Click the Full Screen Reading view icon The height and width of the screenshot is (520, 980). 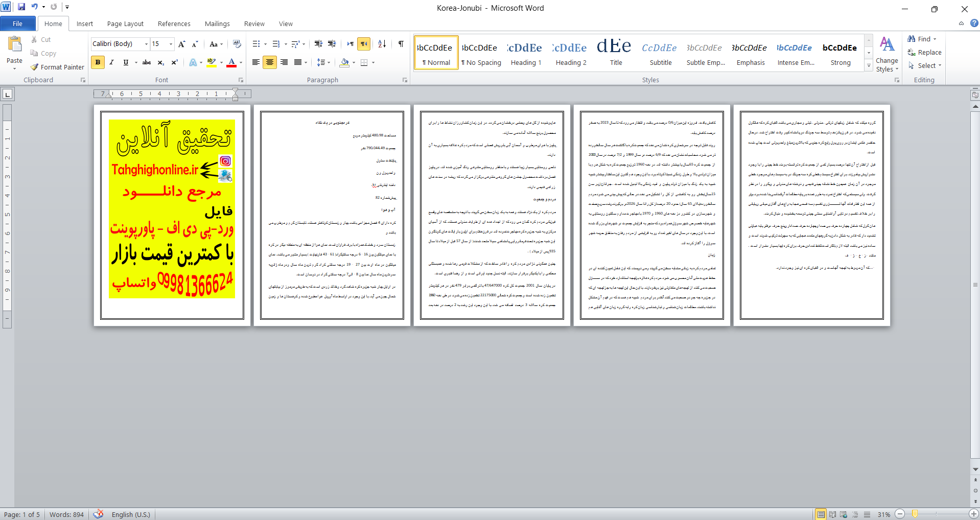[832, 514]
